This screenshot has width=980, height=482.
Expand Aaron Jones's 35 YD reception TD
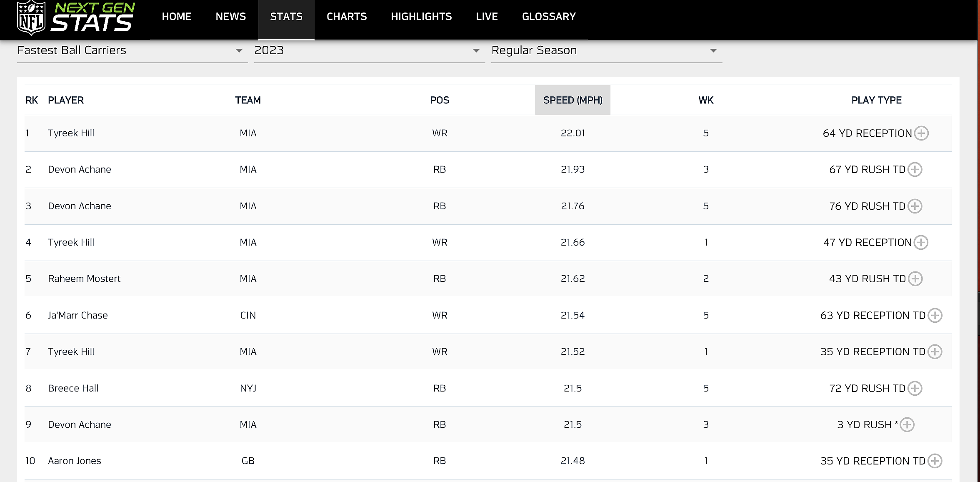pos(935,461)
